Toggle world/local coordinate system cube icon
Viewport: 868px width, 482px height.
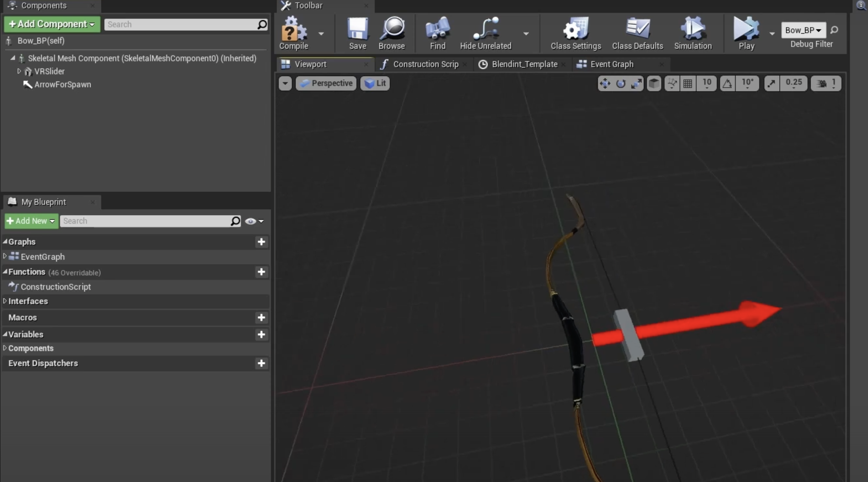coord(654,83)
